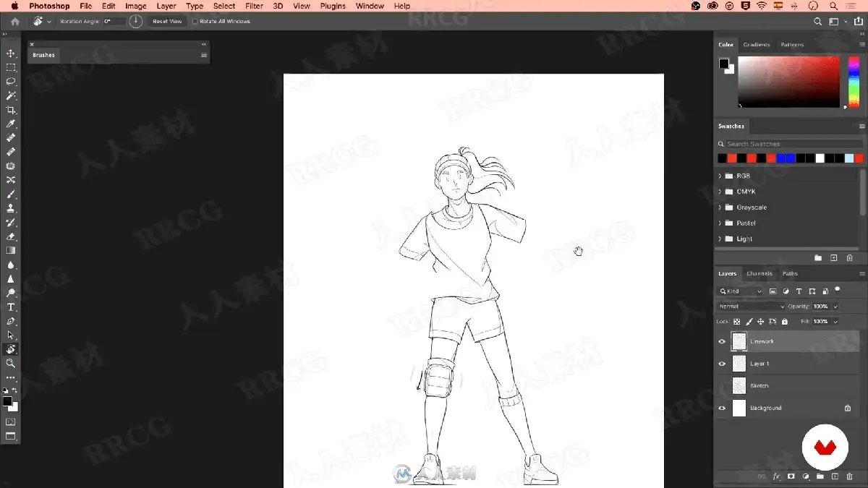
Task: Select the Path Selection tool
Action: click(11, 335)
